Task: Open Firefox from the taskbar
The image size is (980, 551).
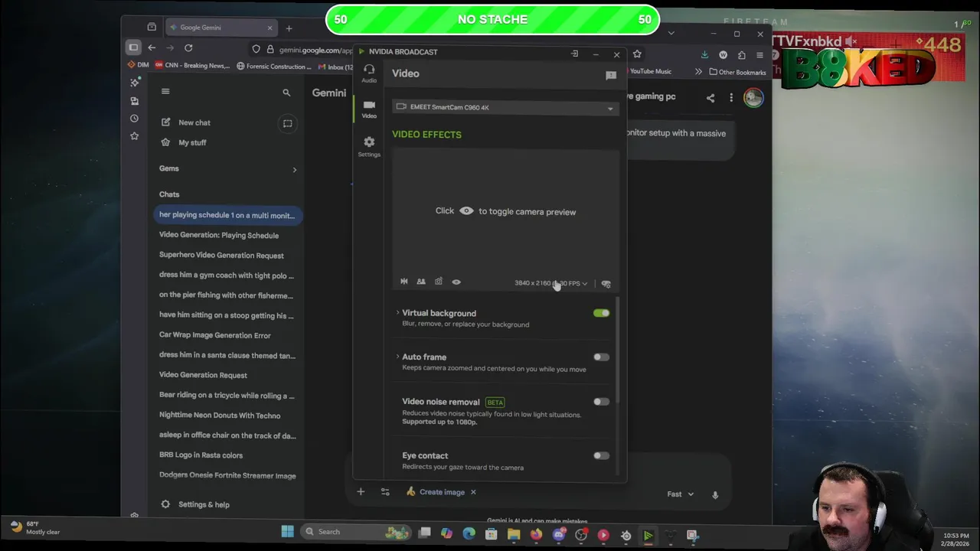Action: (x=536, y=535)
